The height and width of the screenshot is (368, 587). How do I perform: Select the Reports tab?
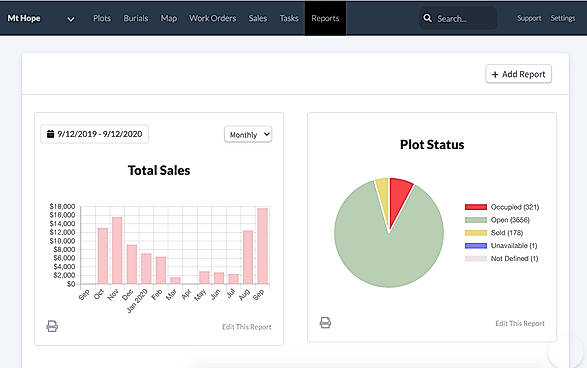325,18
